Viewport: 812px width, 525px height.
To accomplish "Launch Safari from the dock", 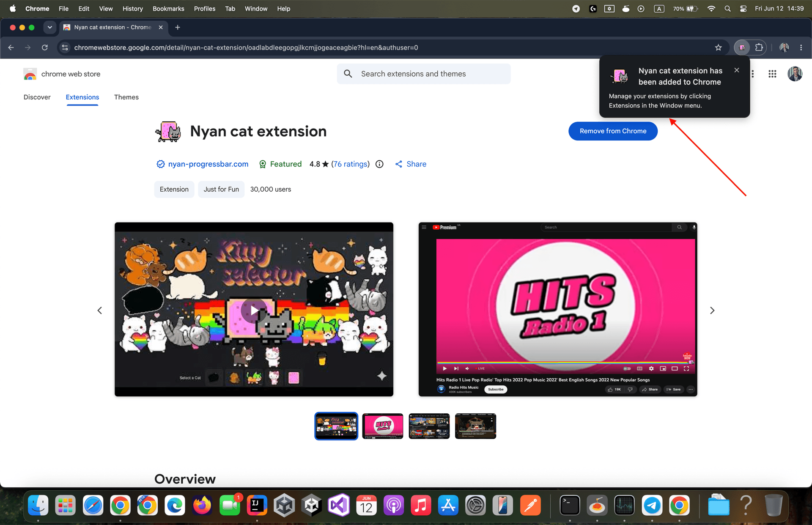I will [x=93, y=505].
